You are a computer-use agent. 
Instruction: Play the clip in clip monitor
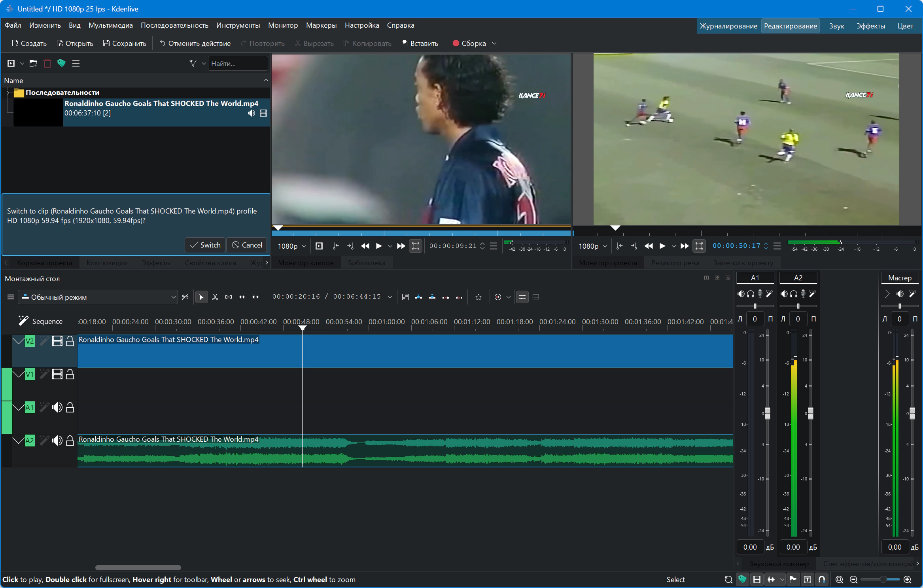[x=379, y=246]
